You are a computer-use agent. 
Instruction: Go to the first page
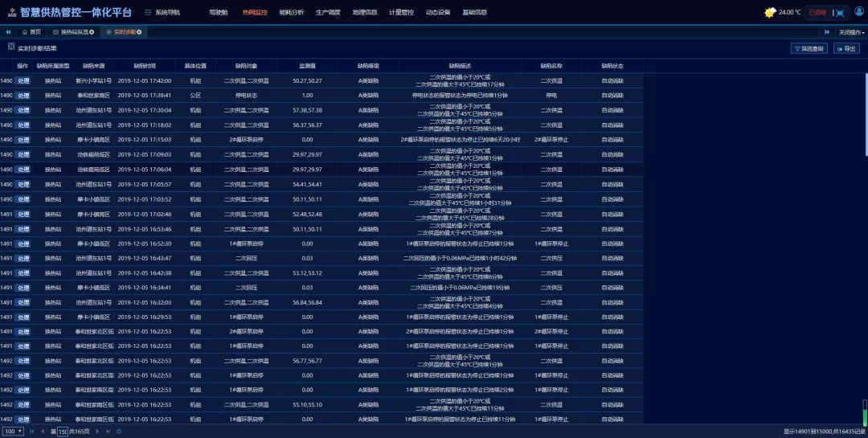pyautogui.click(x=32, y=432)
